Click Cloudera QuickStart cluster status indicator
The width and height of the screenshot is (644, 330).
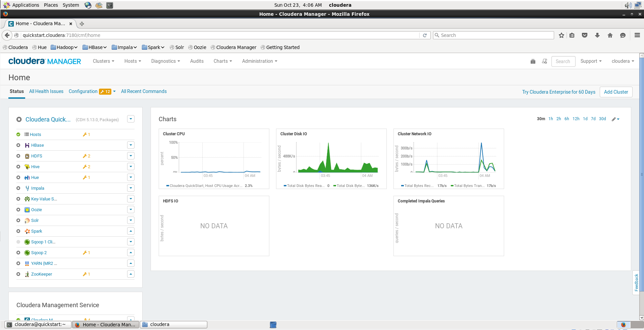(x=19, y=120)
